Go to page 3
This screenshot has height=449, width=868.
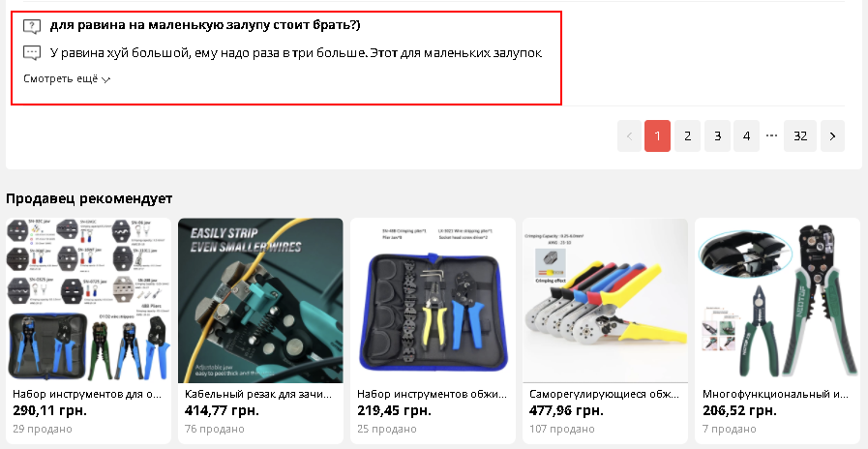717,136
